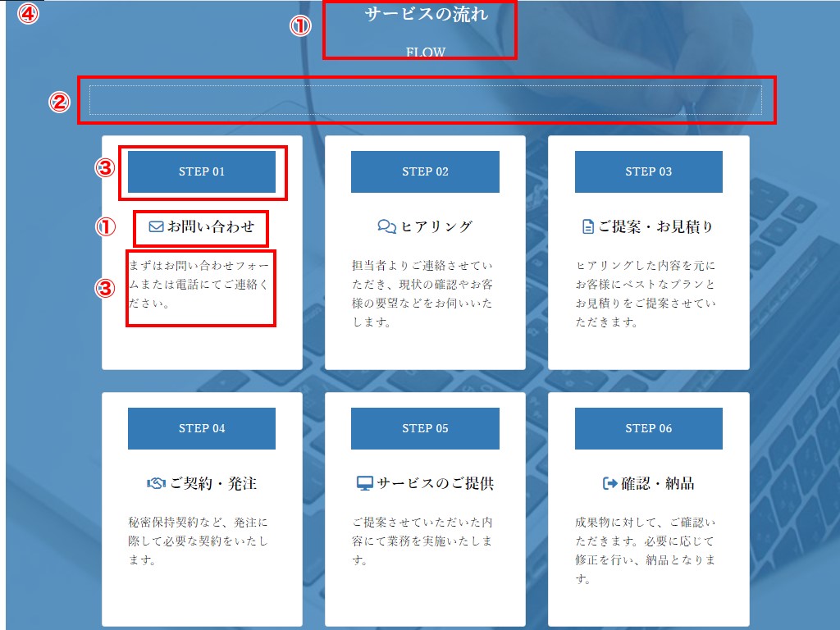This screenshot has width=840, height=630.
Task: Select the ヒアリング card description paragraph
Action: coord(422,294)
